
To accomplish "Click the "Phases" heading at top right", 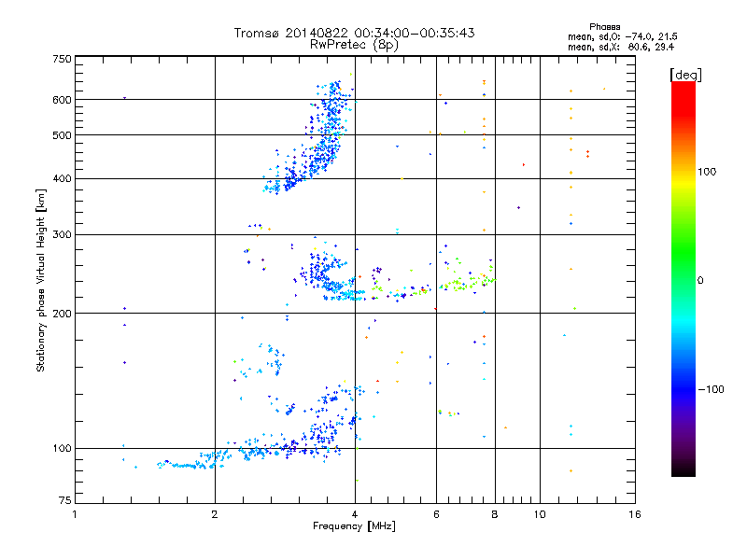I will point(604,27).
